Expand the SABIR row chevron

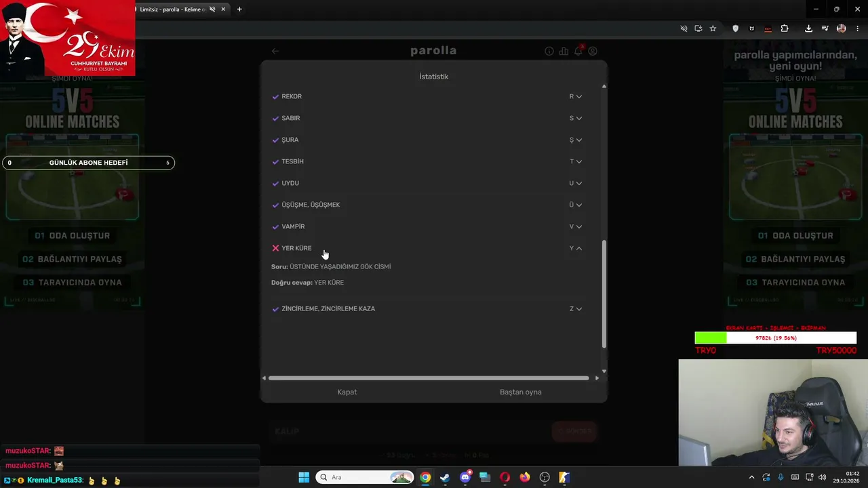click(578, 118)
